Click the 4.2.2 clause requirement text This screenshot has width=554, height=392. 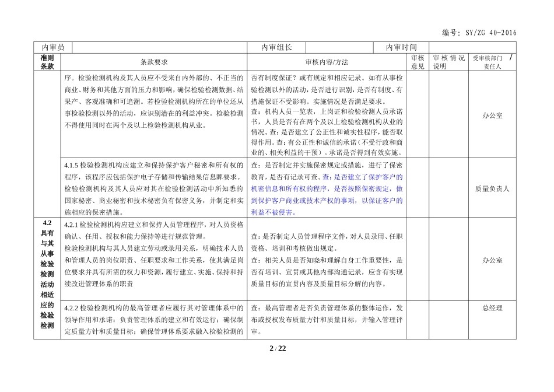pos(154,320)
